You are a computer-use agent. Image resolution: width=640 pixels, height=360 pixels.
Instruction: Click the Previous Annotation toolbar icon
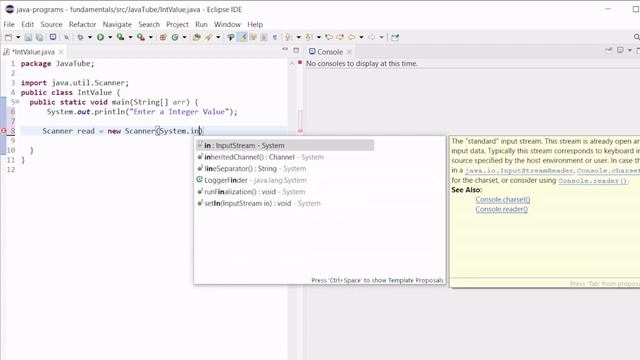click(x=309, y=37)
